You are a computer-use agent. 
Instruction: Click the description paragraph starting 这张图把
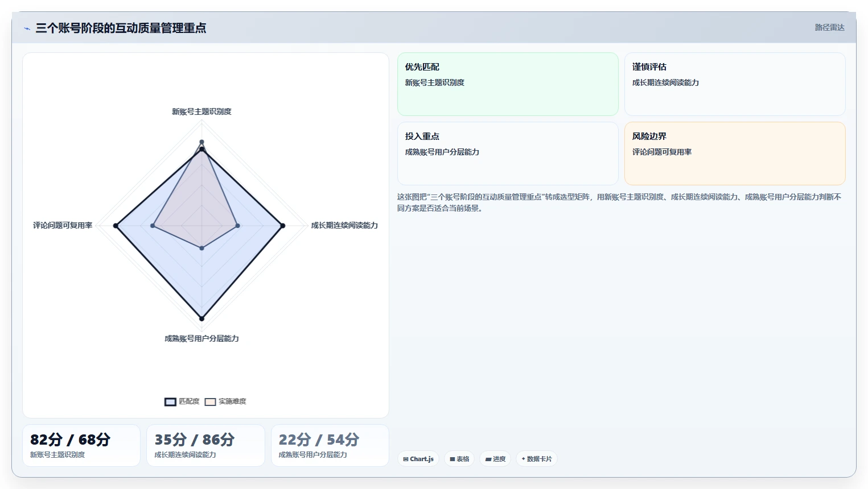pyautogui.click(x=619, y=202)
